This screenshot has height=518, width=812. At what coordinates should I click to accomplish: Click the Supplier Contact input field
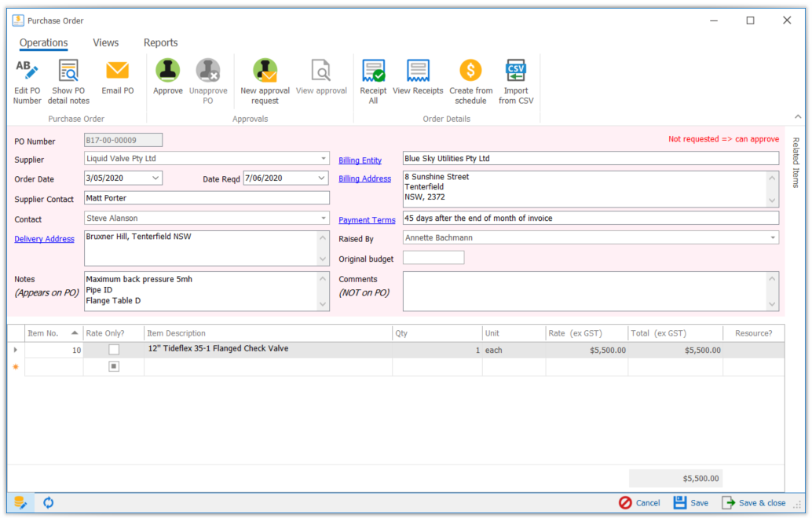pos(207,198)
